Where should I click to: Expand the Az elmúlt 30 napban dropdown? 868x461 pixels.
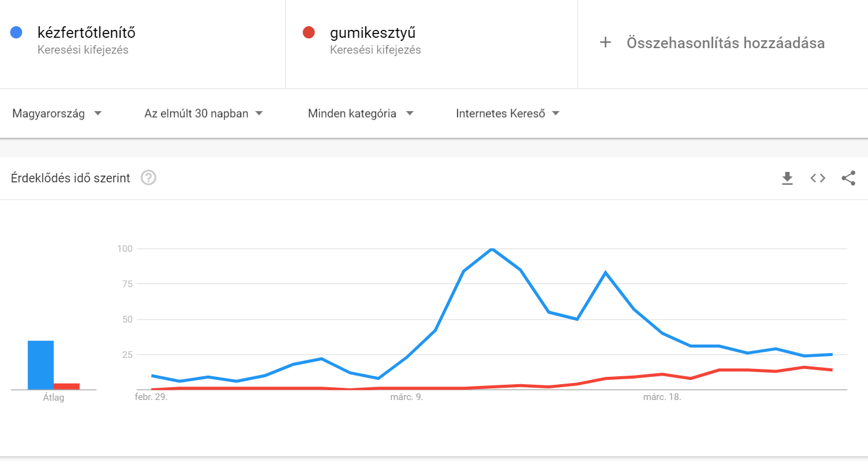(x=203, y=113)
